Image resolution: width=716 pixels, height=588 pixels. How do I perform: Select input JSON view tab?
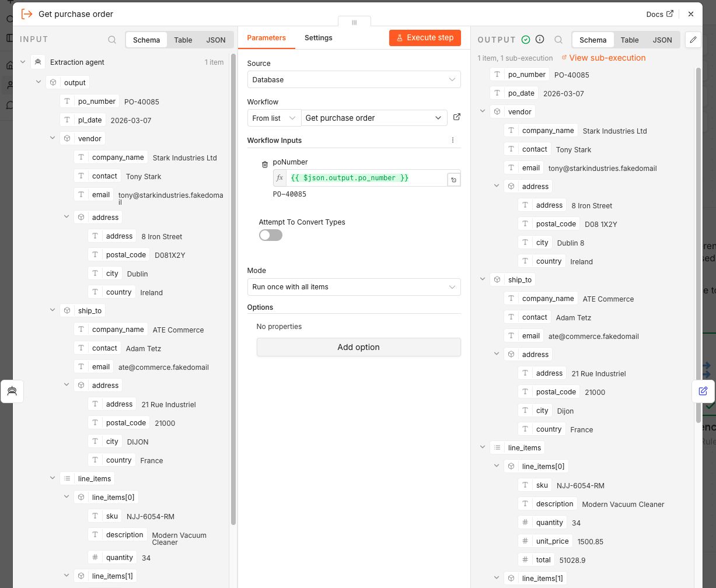click(216, 40)
